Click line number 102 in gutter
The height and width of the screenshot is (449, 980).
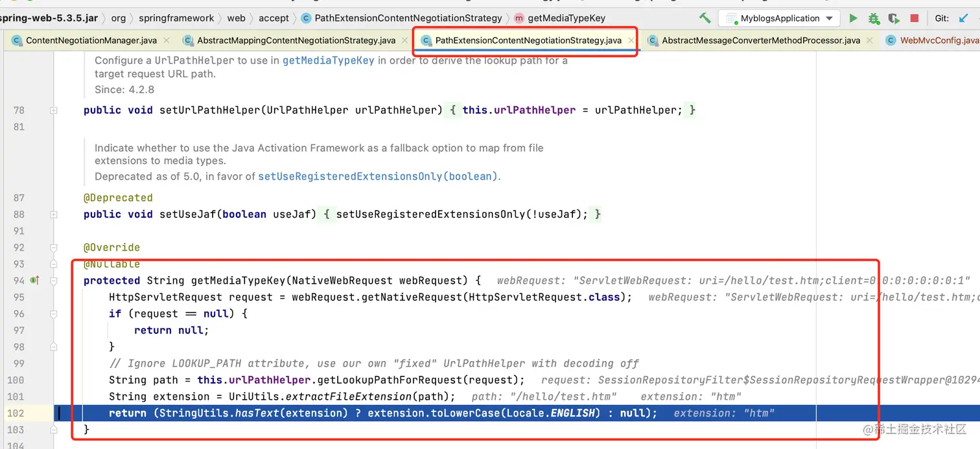pyautogui.click(x=15, y=413)
